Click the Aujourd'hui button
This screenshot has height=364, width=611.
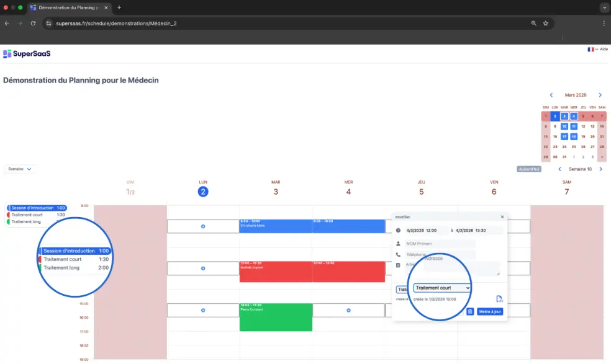coord(527,169)
